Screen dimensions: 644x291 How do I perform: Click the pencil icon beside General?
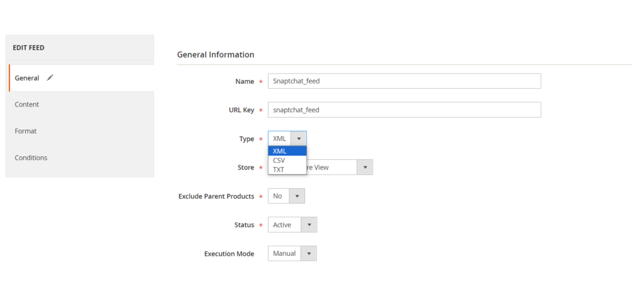click(50, 77)
